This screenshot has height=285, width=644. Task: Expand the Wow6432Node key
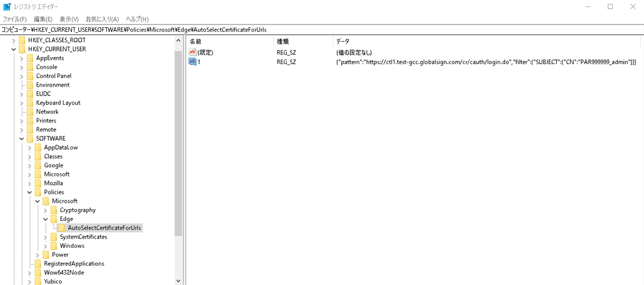tap(30, 273)
